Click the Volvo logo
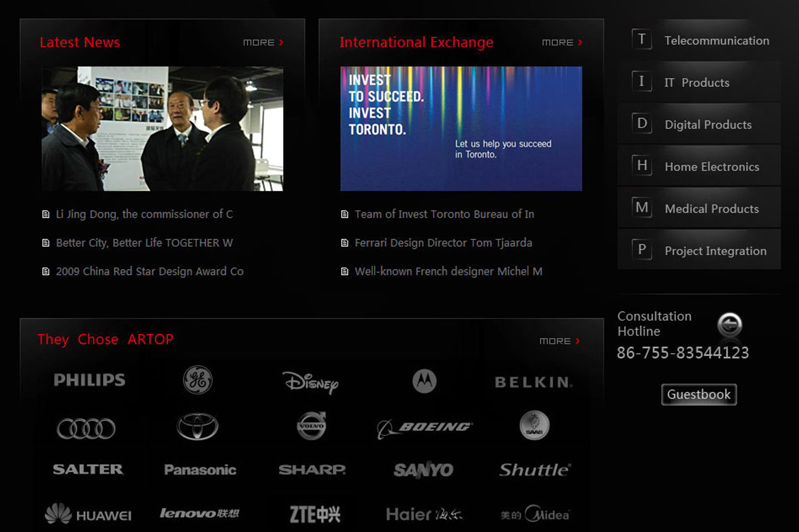 [x=311, y=426]
